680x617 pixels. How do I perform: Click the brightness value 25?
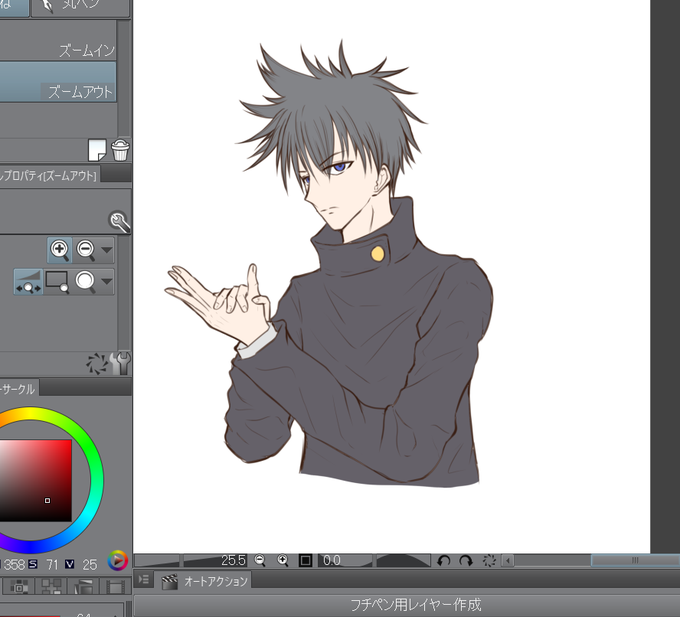point(90,565)
